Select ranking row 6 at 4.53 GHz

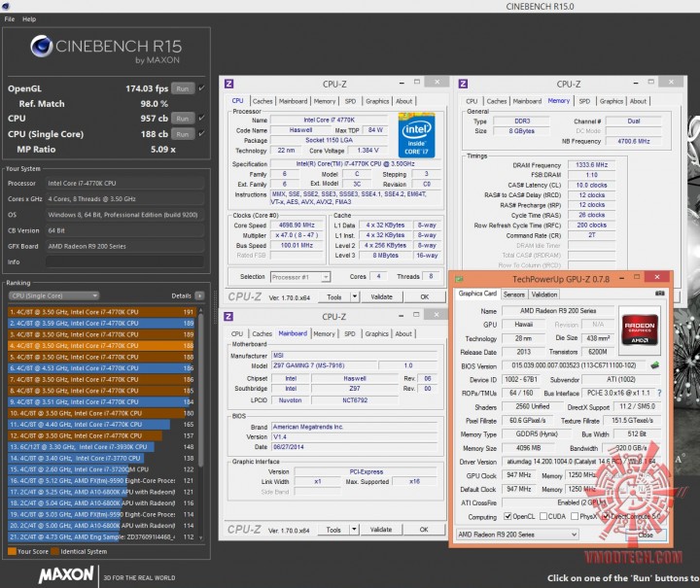(x=101, y=368)
